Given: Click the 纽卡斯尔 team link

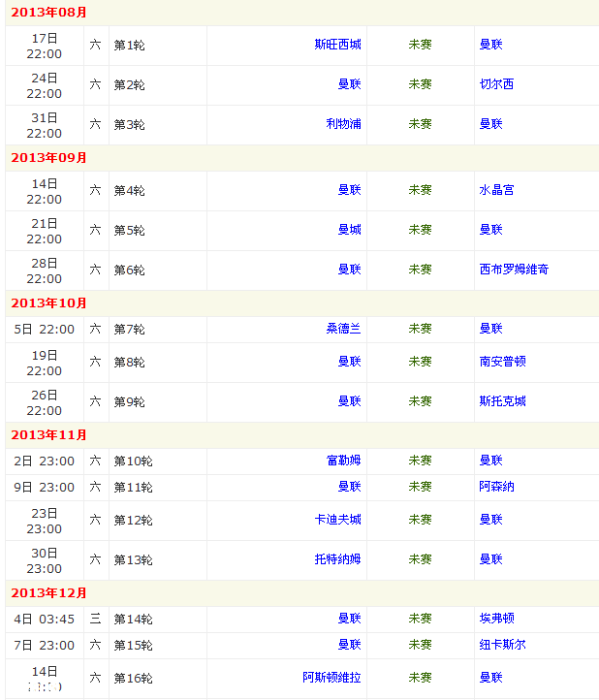Looking at the screenshot, I should [x=502, y=645].
